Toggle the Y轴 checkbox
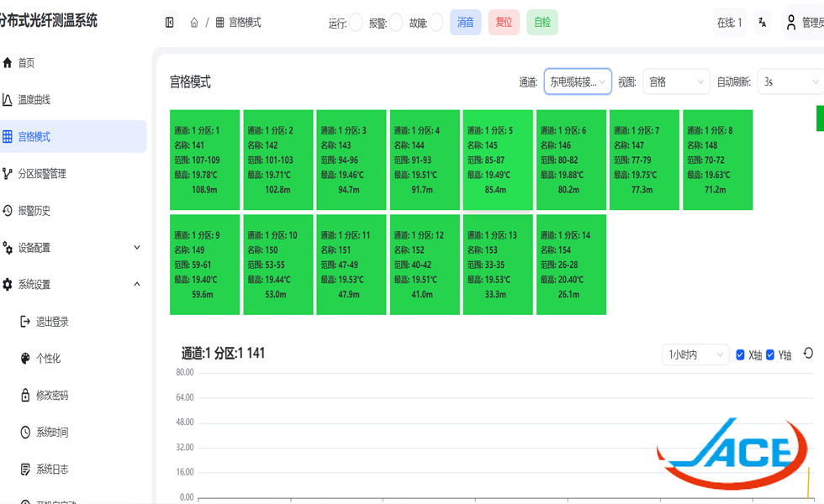 click(x=770, y=354)
